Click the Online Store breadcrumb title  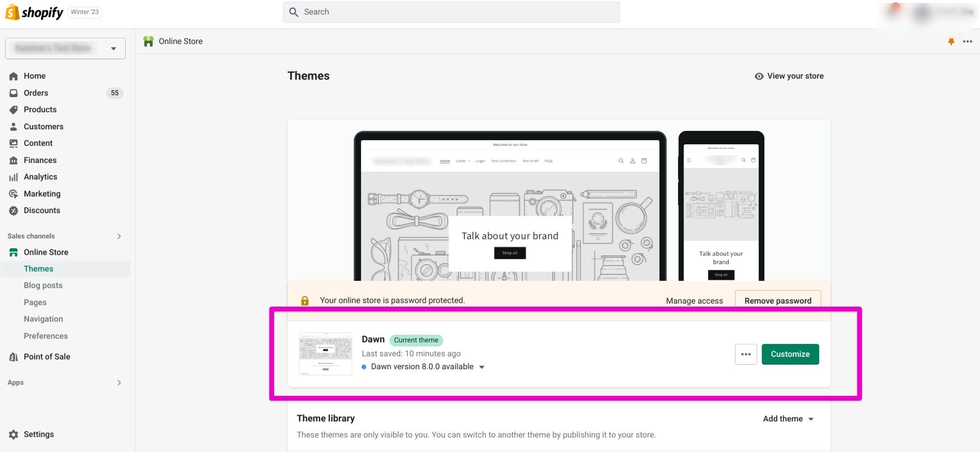(x=180, y=41)
